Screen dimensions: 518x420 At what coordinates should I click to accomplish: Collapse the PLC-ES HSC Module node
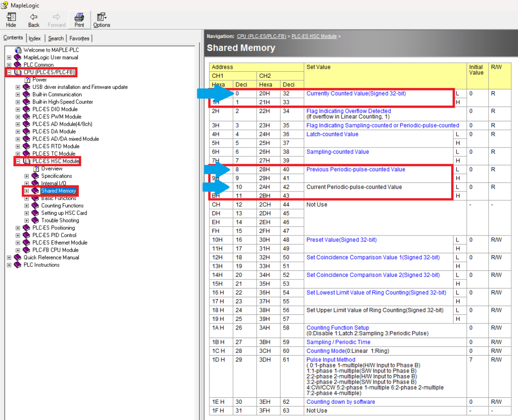18,161
